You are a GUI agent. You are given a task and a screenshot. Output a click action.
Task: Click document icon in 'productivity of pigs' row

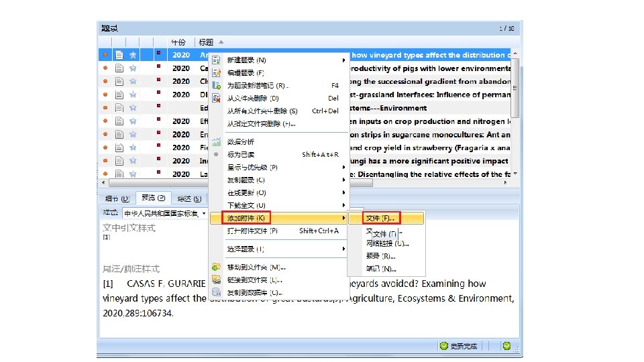pyautogui.click(x=119, y=68)
